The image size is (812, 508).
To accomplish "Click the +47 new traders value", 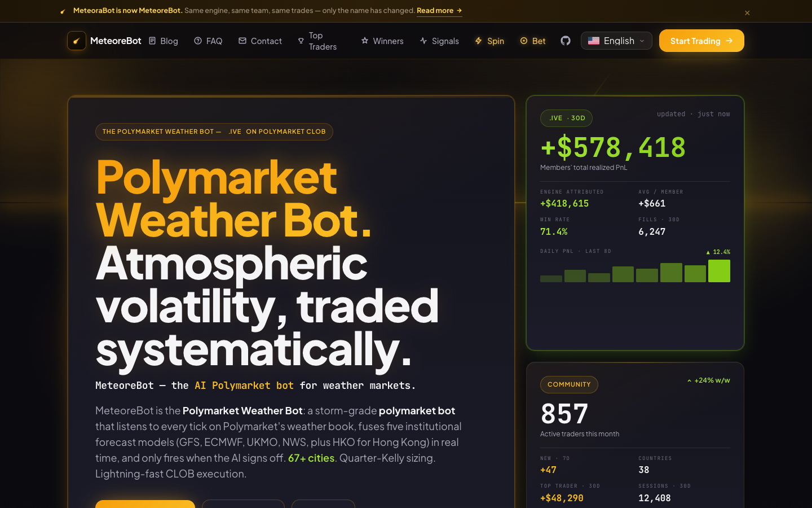I will click(x=548, y=470).
